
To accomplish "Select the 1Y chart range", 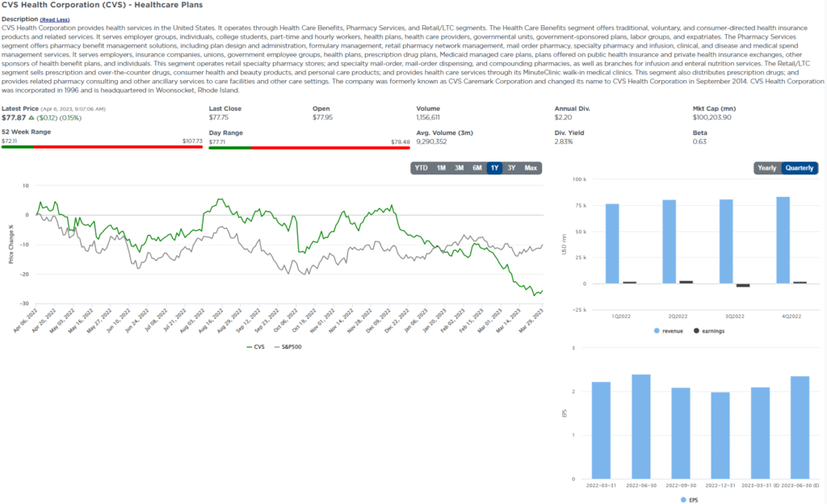I will click(494, 168).
